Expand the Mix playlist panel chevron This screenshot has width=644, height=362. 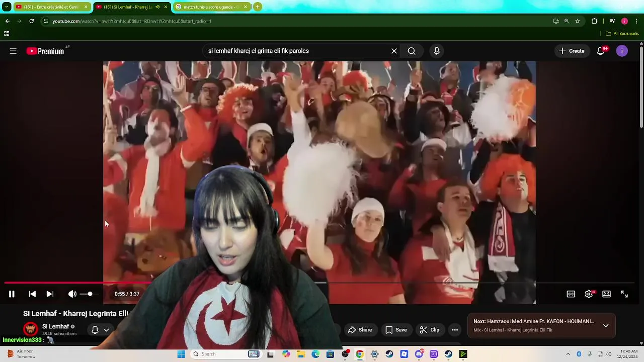[606, 326]
